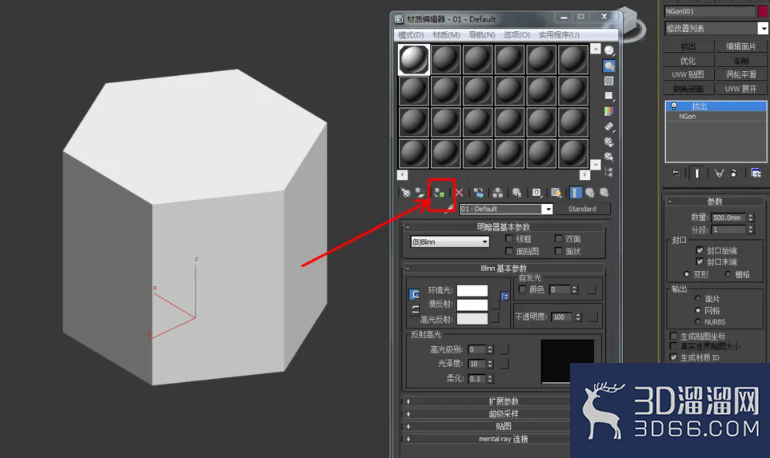The width and height of the screenshot is (770, 458).
Task: Open the 材质(M) menu
Action: pyautogui.click(x=446, y=35)
